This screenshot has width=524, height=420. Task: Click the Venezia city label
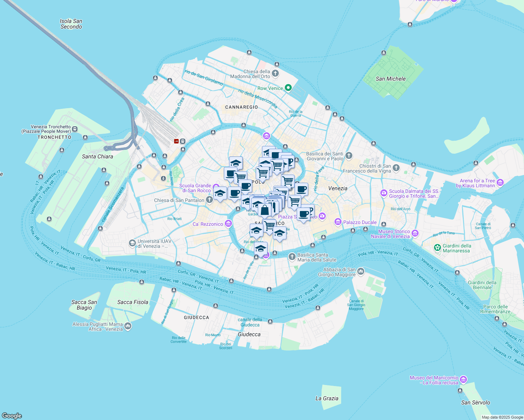click(x=338, y=188)
